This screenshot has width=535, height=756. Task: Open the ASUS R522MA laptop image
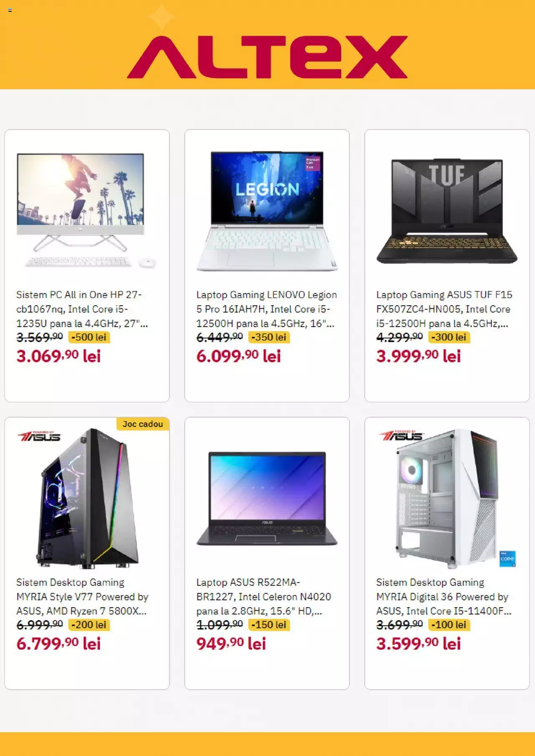click(x=267, y=499)
